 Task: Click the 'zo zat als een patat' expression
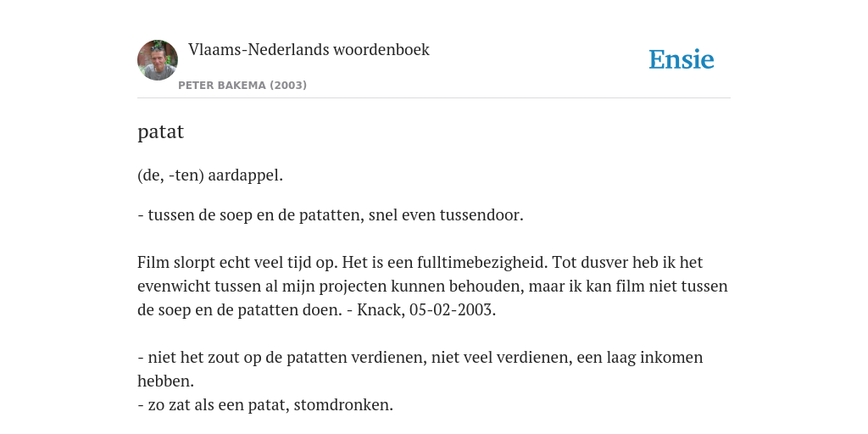218,405
